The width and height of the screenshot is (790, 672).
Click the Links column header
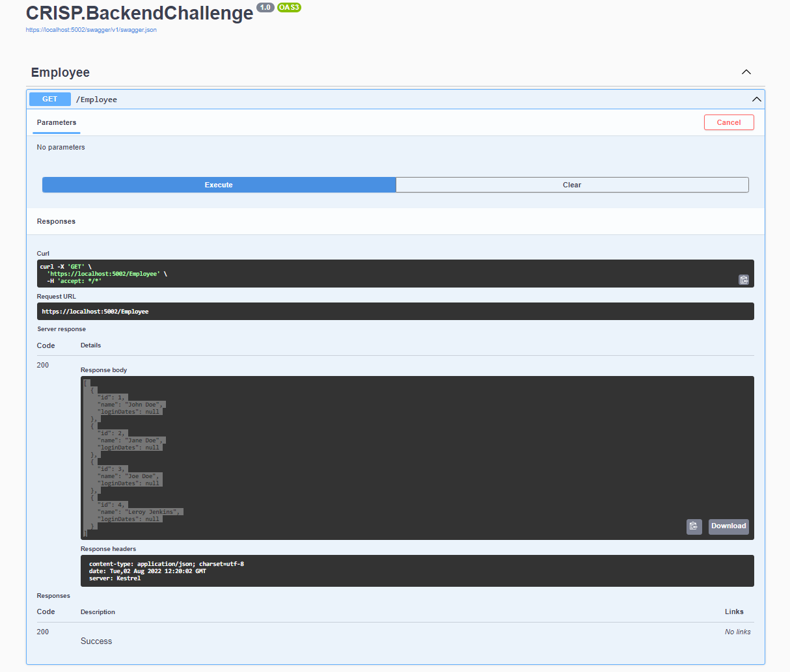pos(734,612)
